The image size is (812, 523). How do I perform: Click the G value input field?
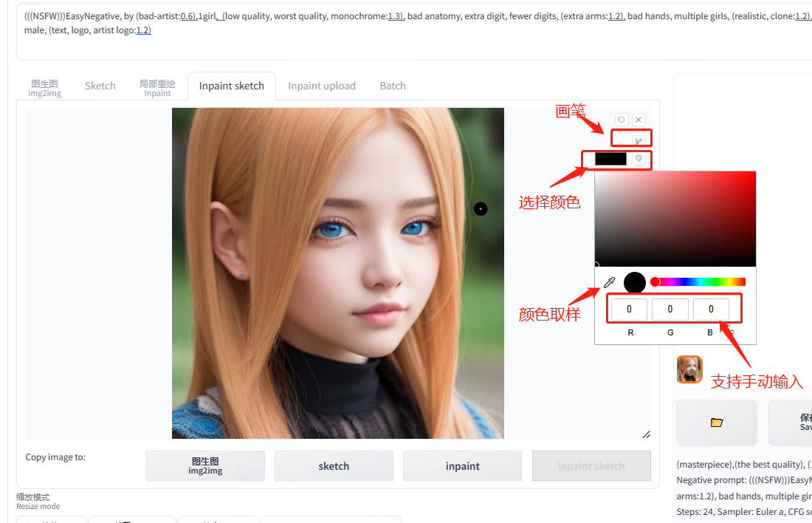(x=670, y=310)
